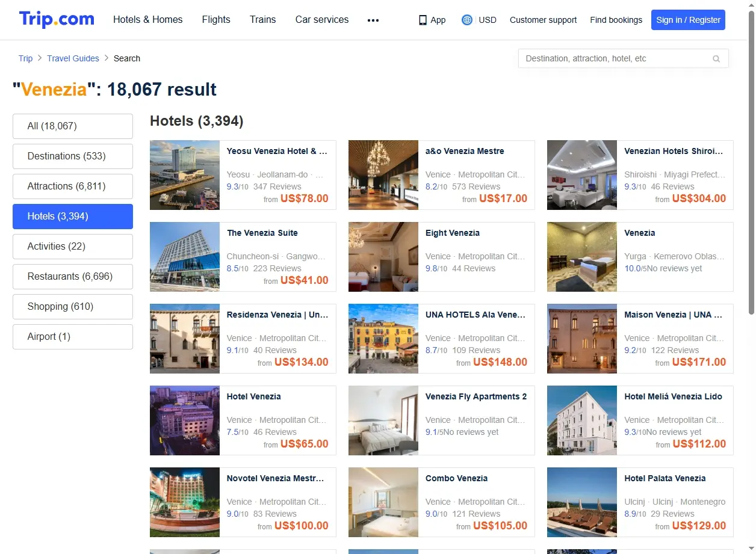
Task: Go to Trip breadcrumb link
Action: (25, 58)
